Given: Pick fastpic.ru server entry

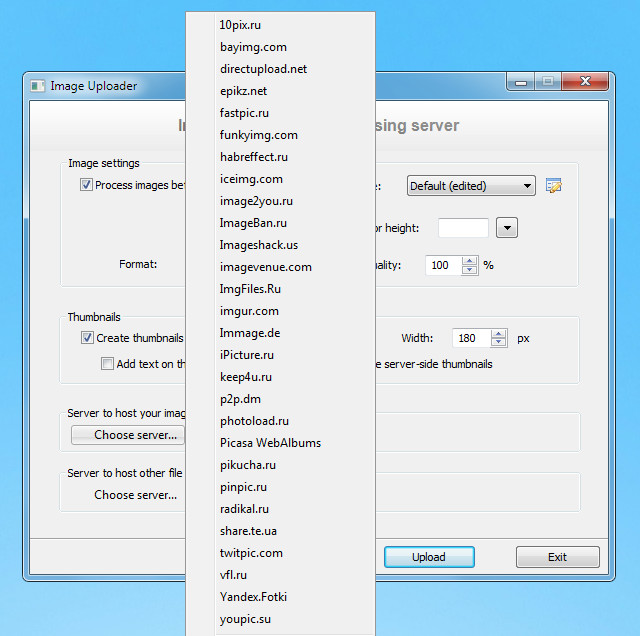Looking at the screenshot, I should click(x=280, y=113).
